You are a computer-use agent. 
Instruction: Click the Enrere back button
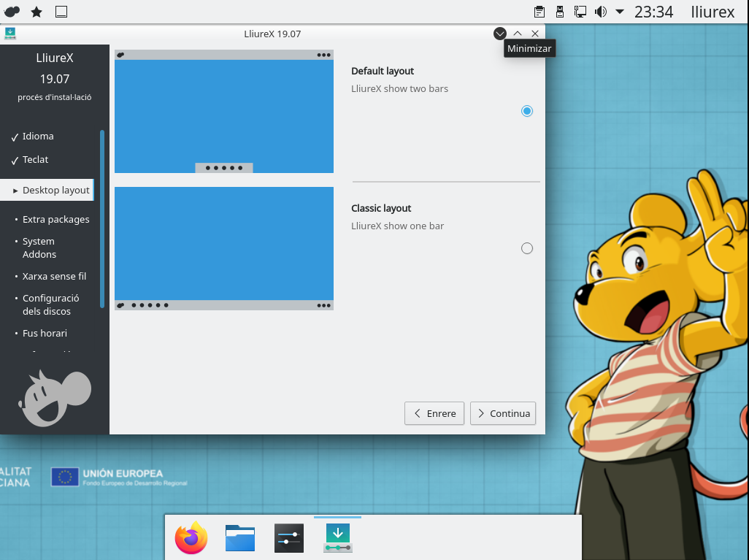pos(434,413)
